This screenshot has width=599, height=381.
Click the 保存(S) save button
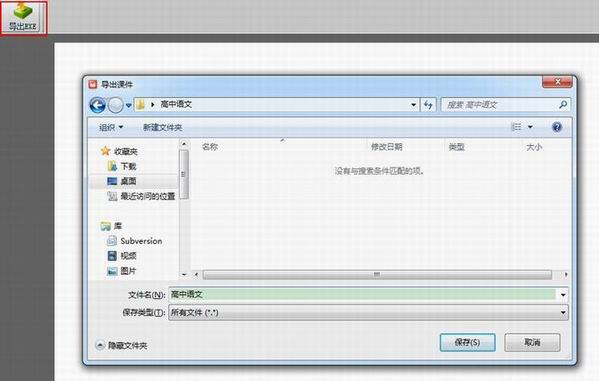[468, 342]
